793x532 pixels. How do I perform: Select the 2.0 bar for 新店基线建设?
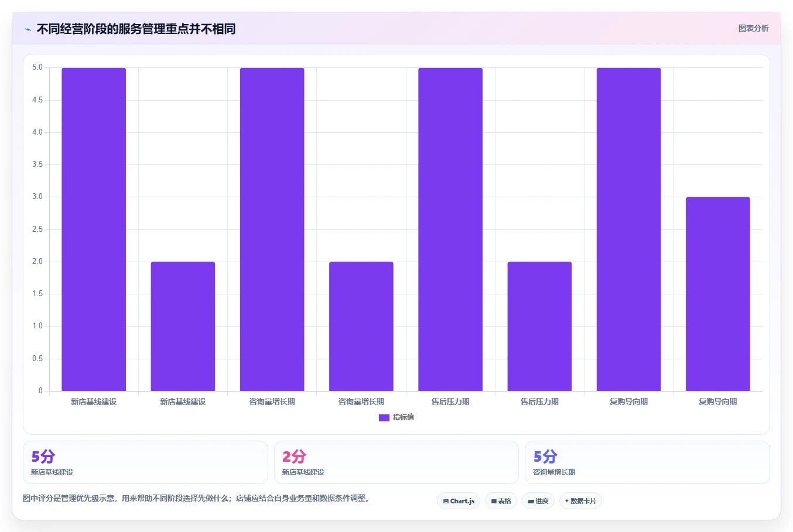pyautogui.click(x=183, y=327)
